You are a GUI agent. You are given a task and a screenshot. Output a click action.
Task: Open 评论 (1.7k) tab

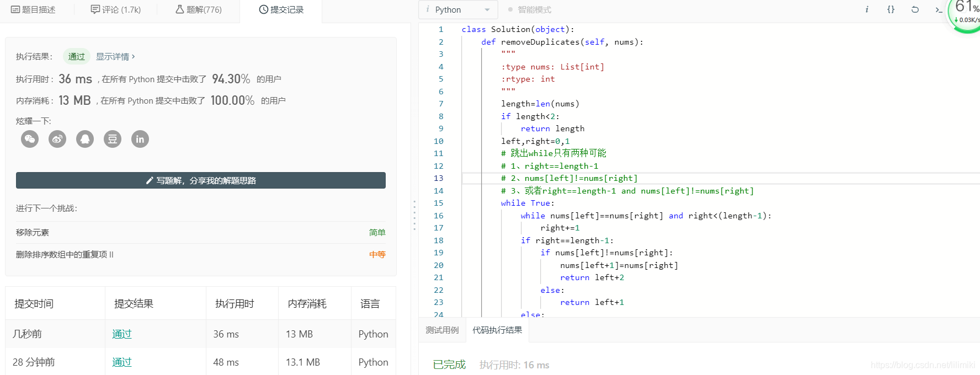click(x=116, y=9)
